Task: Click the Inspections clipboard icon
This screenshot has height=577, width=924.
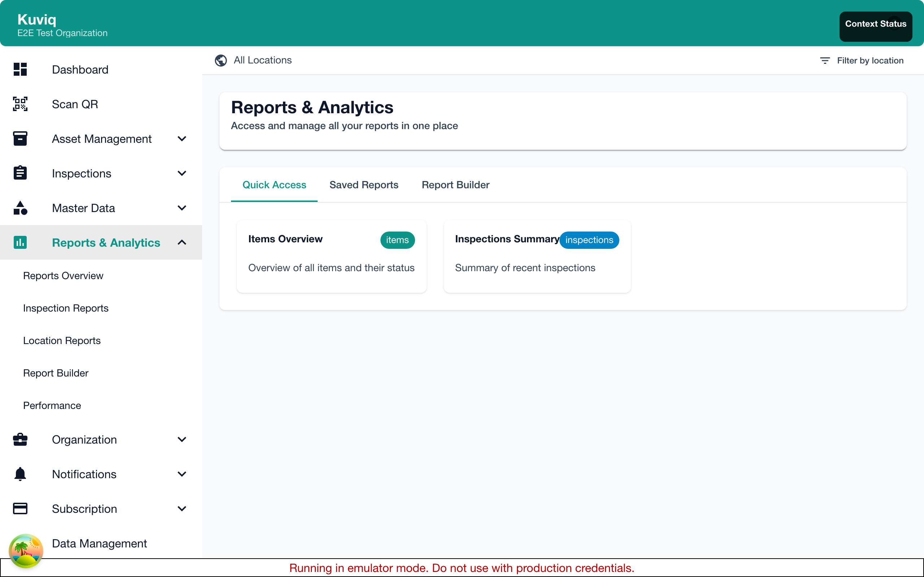Action: (20, 173)
